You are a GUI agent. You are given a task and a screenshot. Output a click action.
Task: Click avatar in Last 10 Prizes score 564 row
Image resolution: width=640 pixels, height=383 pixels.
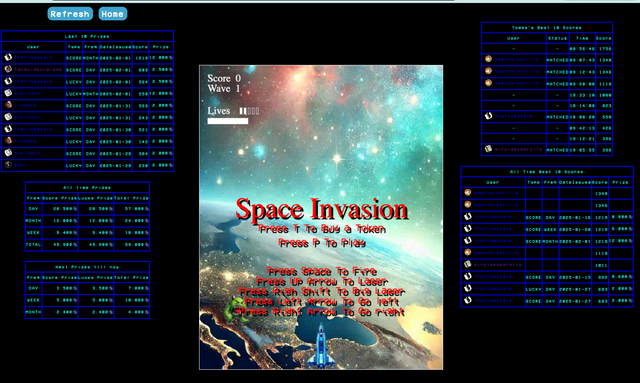tap(8, 81)
